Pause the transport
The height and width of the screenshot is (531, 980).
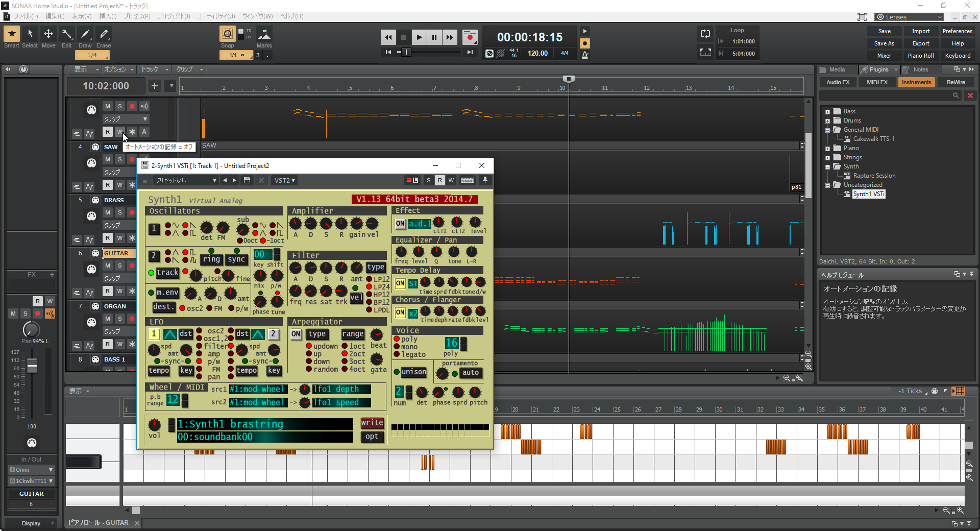434,37
